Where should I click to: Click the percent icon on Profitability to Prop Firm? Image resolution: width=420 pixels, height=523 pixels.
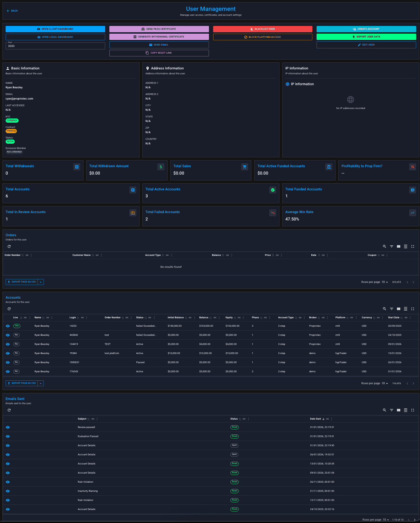pos(413,167)
